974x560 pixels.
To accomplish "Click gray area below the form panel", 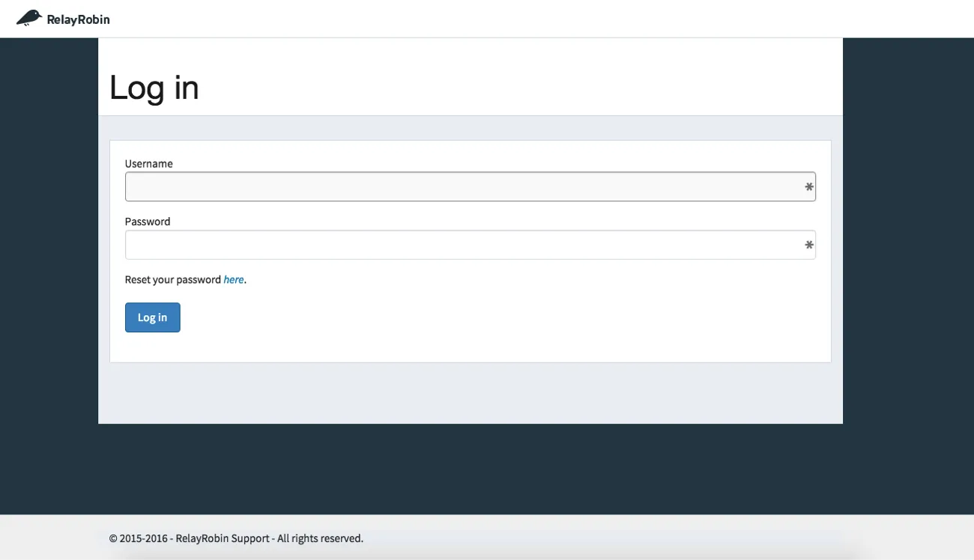I will 470,393.
